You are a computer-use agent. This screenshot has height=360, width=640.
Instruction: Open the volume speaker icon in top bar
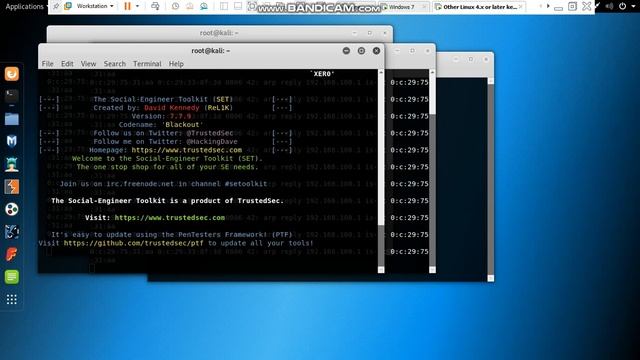609,6
